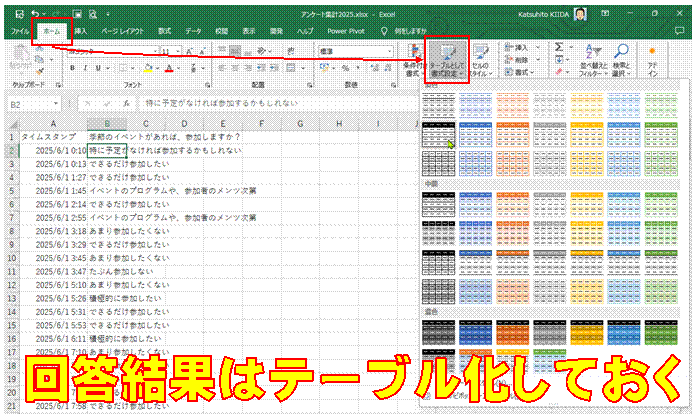
Task: Click the Increase Decimal icon
Action: [374, 68]
